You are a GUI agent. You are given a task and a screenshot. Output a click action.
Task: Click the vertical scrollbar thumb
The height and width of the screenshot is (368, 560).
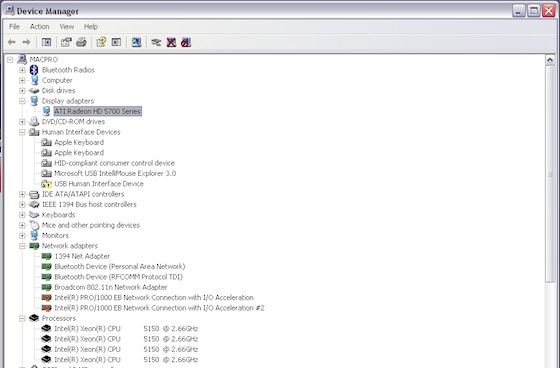550,174
